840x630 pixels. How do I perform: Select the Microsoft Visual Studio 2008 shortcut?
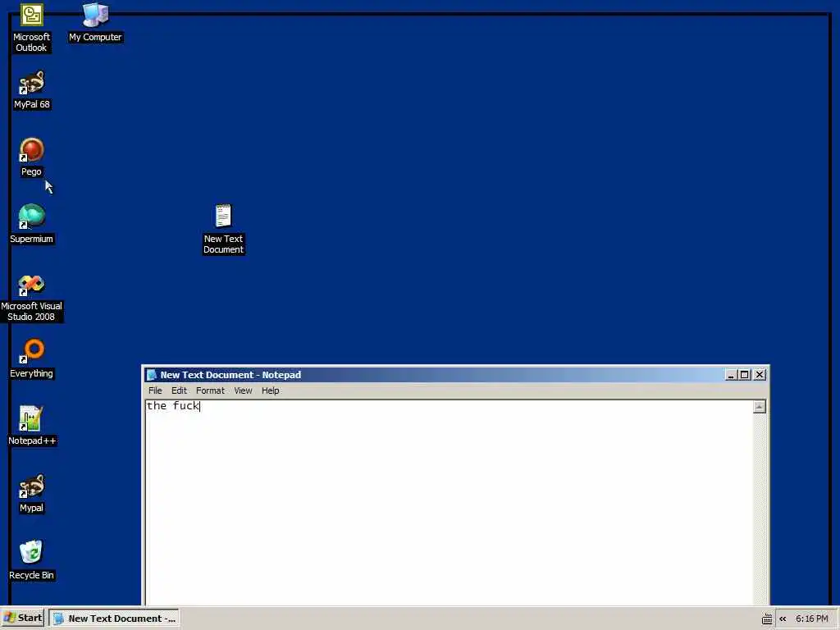32,298
